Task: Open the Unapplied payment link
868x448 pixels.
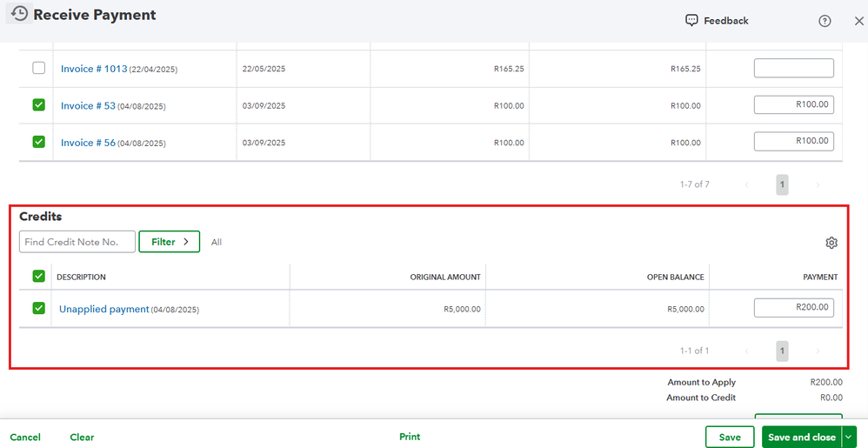Action: click(x=104, y=309)
